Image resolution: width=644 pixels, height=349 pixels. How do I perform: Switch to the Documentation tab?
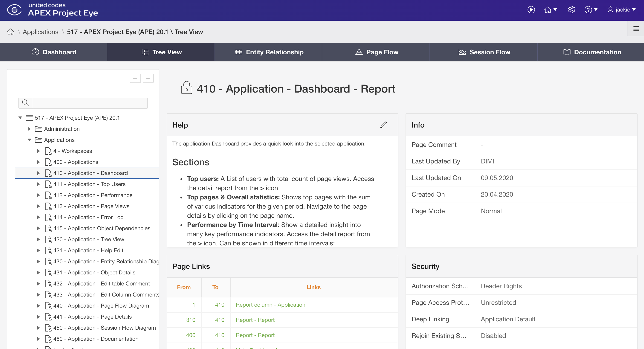(x=591, y=52)
